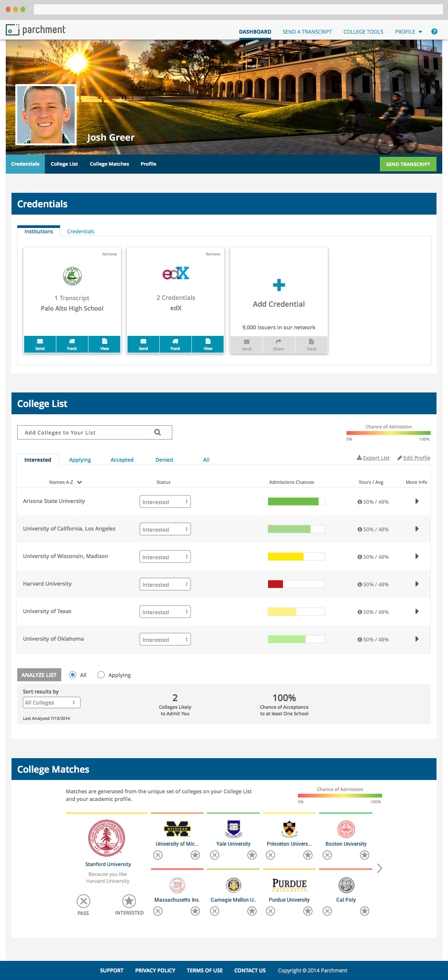Click the green Send Transcript button
This screenshot has height=980, width=448.
coord(408,164)
